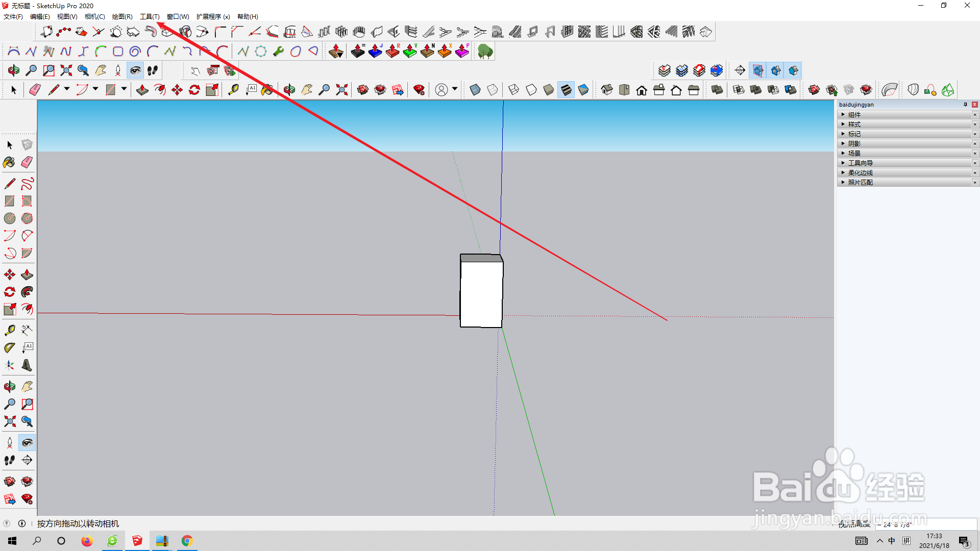Viewport: 980px width, 551px height.
Task: Select the Outer Shell solid tool
Action: (717, 90)
